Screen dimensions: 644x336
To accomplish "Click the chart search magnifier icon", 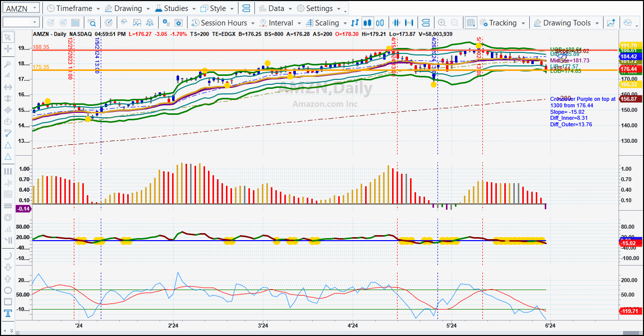I will point(92,23).
